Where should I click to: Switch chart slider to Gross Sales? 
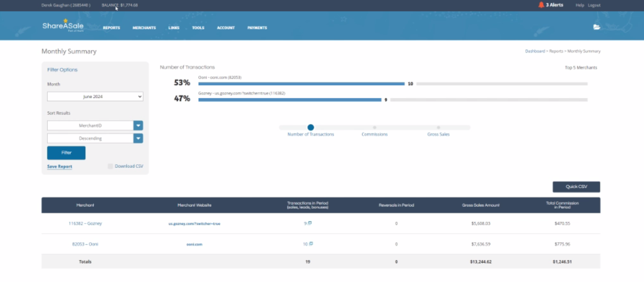click(438, 127)
